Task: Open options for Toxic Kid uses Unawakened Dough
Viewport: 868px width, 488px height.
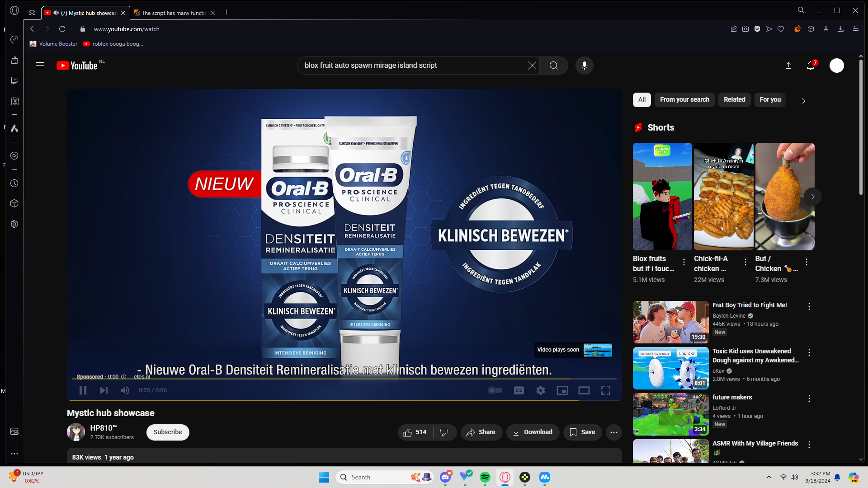Action: (809, 352)
